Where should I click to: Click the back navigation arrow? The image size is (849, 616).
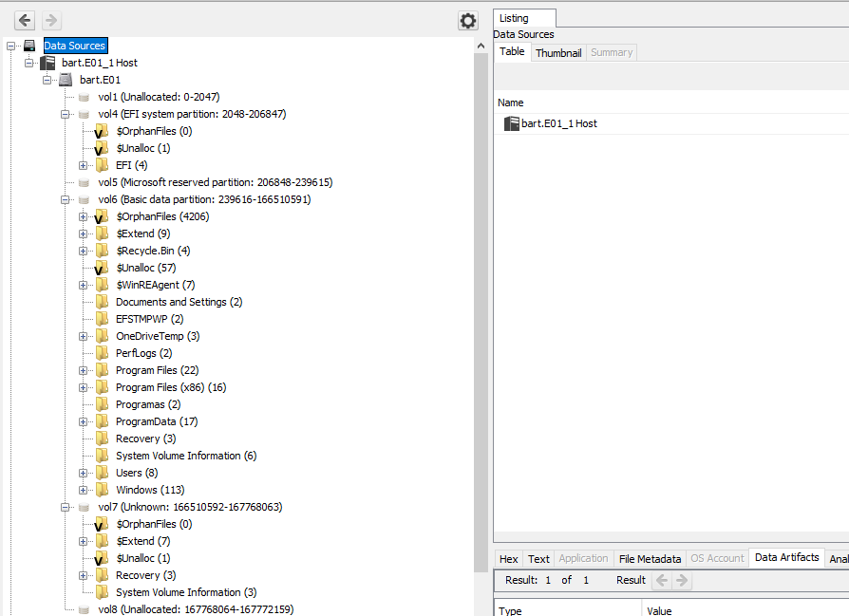tap(25, 20)
